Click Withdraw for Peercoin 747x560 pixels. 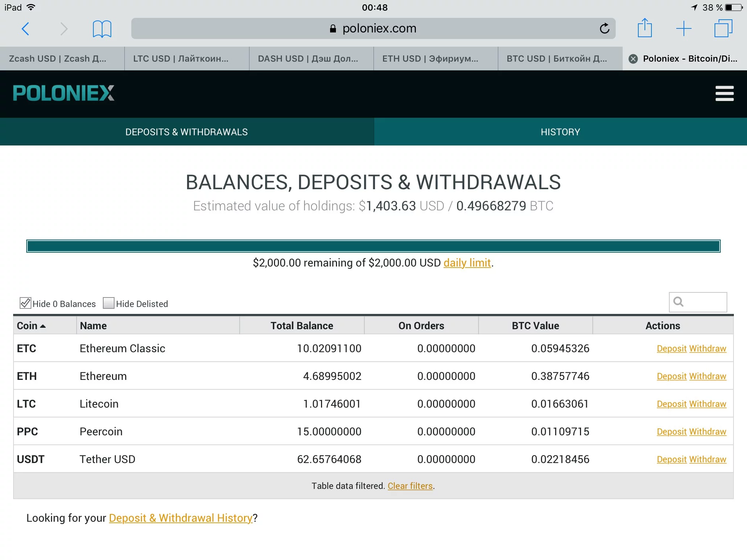pyautogui.click(x=708, y=432)
